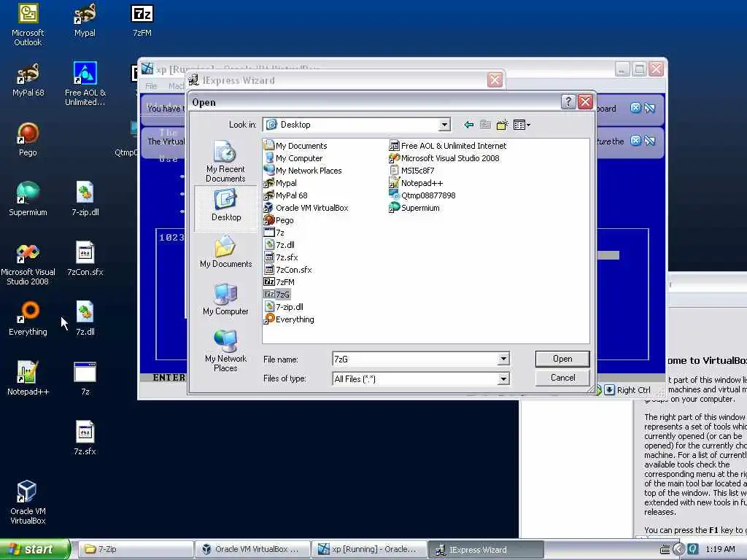Select 7zG in the file list

click(277, 295)
